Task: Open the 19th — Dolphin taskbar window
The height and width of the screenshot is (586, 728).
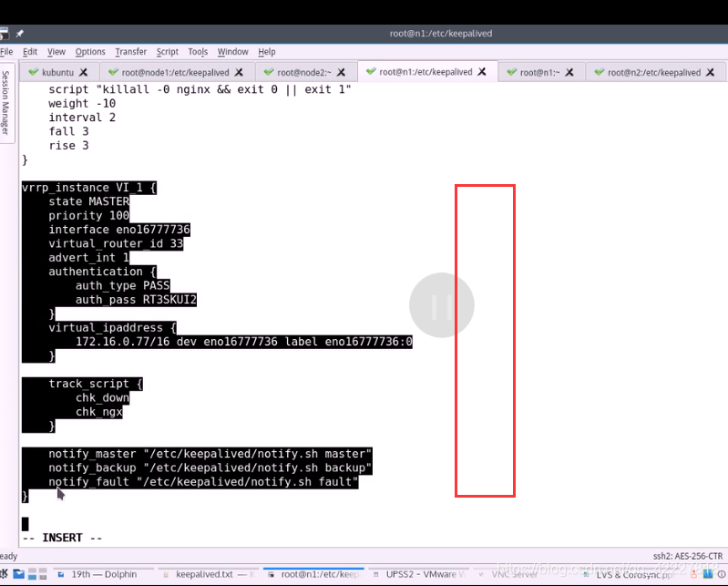Action: click(104, 574)
